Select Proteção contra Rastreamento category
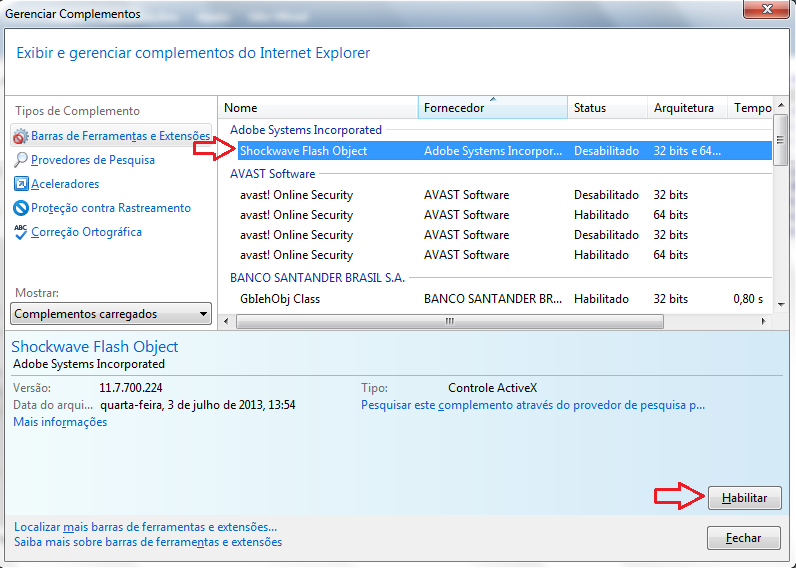Screen dimensions: 796x568 pyautogui.click(x=111, y=208)
